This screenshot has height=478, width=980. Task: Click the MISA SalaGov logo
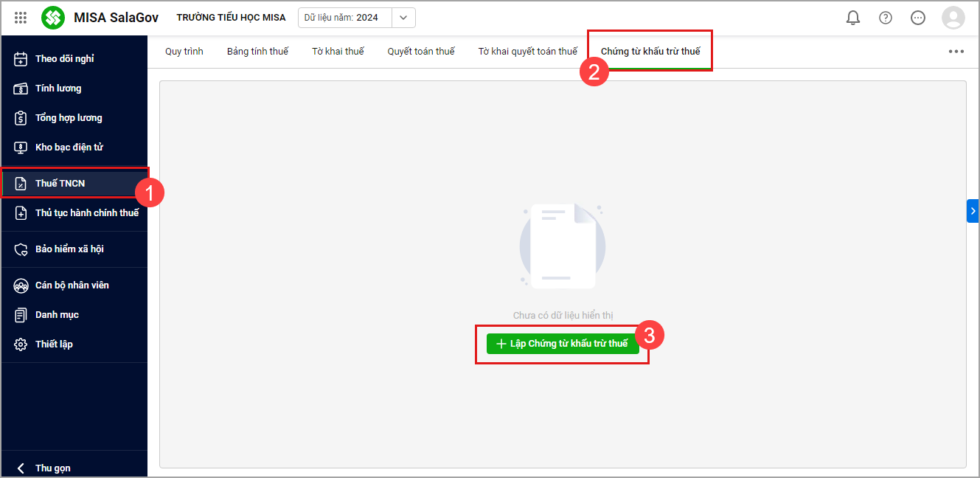click(x=53, y=18)
